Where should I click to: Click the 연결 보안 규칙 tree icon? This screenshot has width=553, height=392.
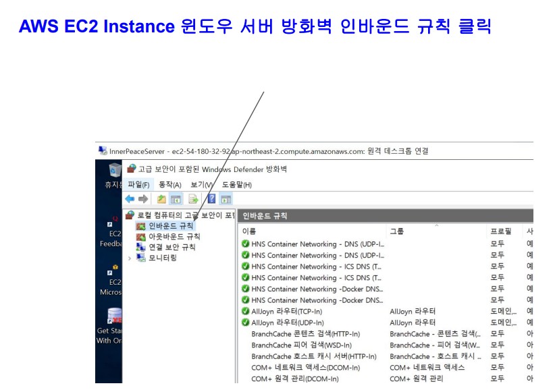pos(140,247)
